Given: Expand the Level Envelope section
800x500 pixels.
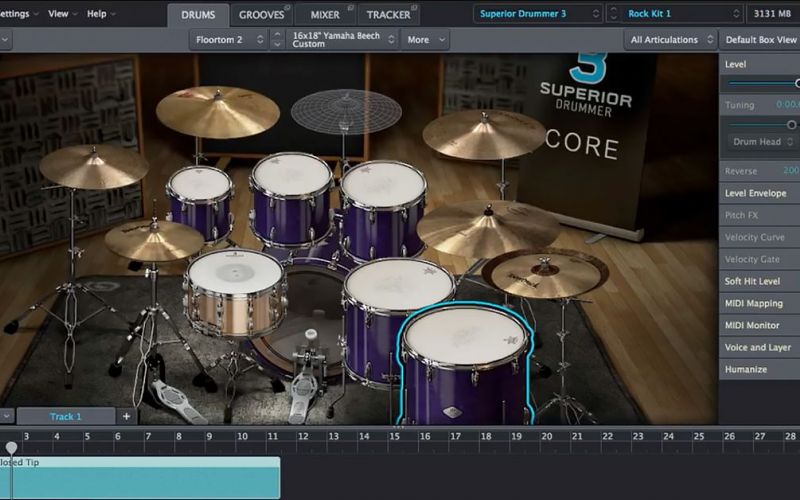Looking at the screenshot, I should click(x=758, y=193).
